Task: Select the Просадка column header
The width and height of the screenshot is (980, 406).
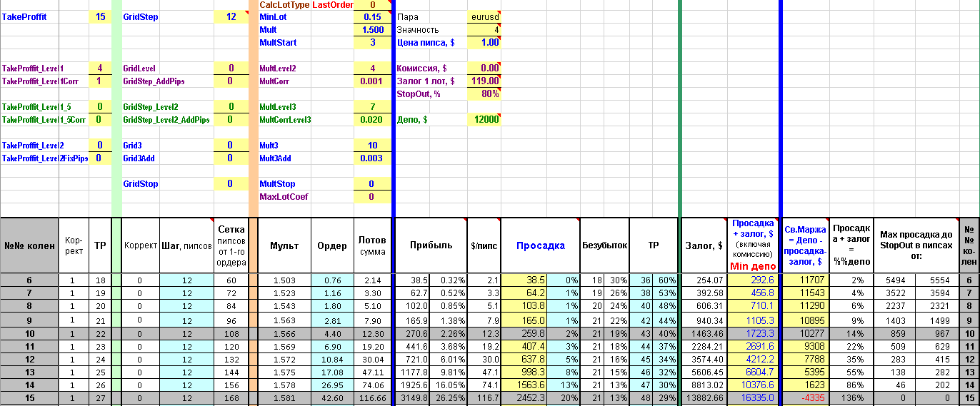Action: click(541, 245)
